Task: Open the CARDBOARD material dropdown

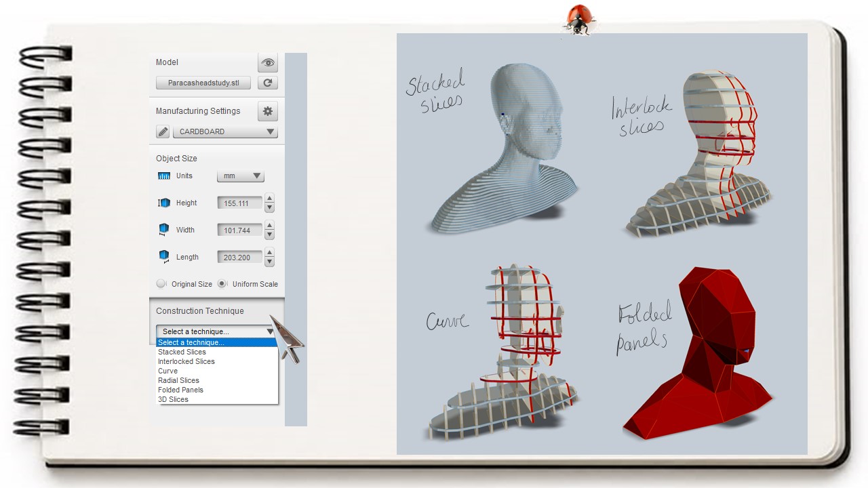Action: point(225,131)
